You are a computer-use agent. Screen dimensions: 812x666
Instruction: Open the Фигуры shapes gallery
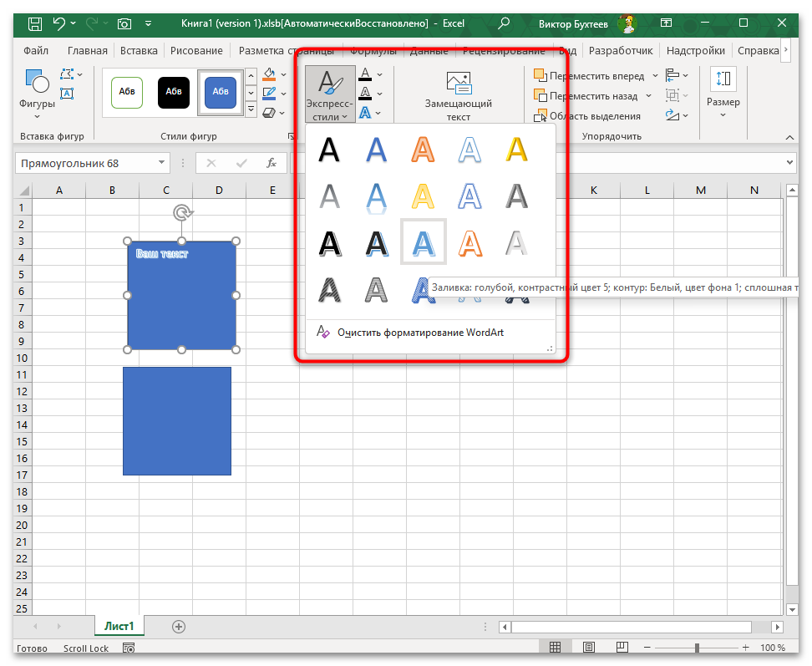pos(37,94)
